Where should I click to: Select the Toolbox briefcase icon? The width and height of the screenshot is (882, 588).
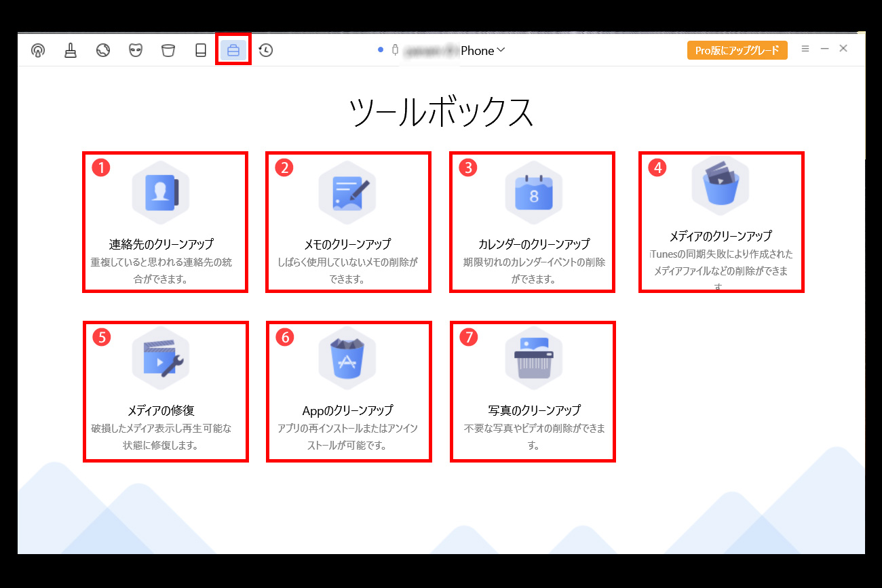pyautogui.click(x=233, y=50)
